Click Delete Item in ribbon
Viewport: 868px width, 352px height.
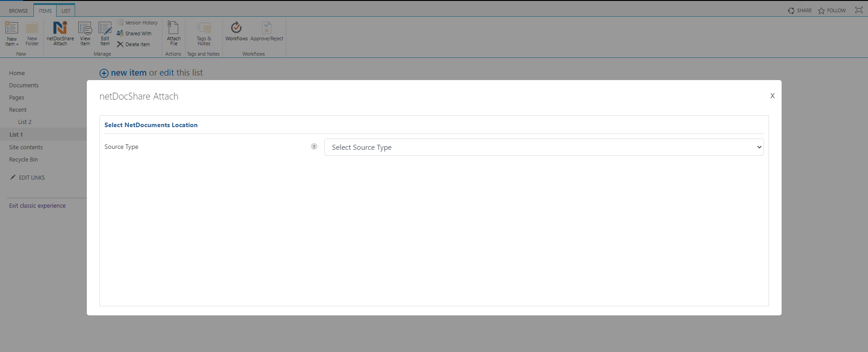[133, 44]
